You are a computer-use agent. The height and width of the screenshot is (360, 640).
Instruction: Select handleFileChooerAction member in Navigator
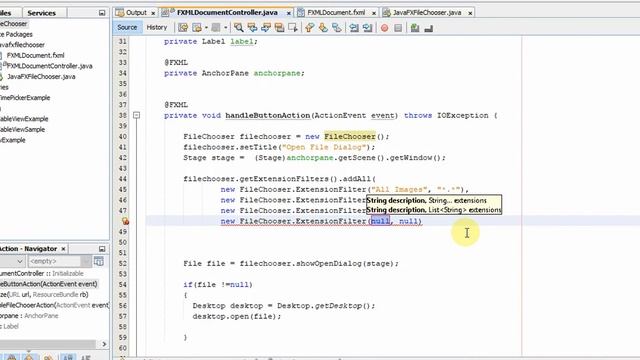tap(54, 305)
